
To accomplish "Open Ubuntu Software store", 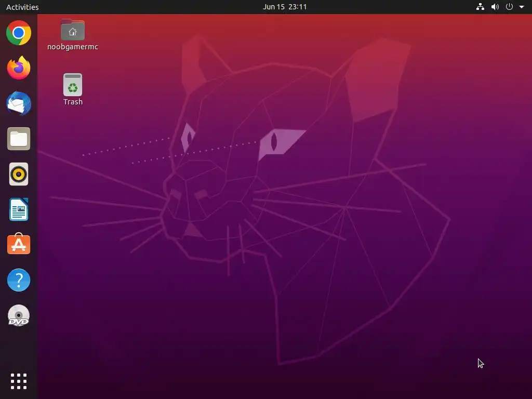I will 19,244.
